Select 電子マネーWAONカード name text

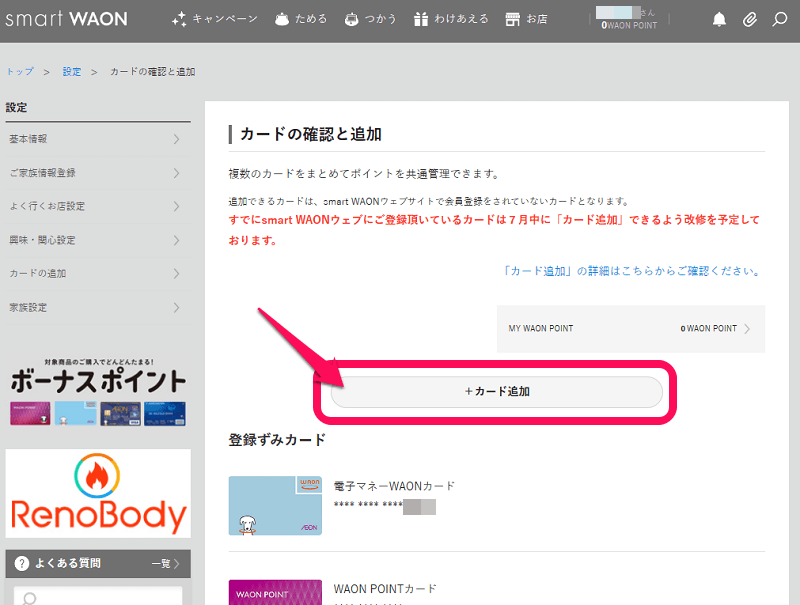tap(394, 486)
